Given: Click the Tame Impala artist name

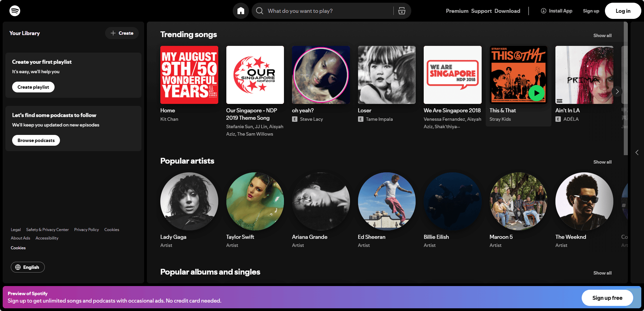Looking at the screenshot, I should pyautogui.click(x=379, y=119).
